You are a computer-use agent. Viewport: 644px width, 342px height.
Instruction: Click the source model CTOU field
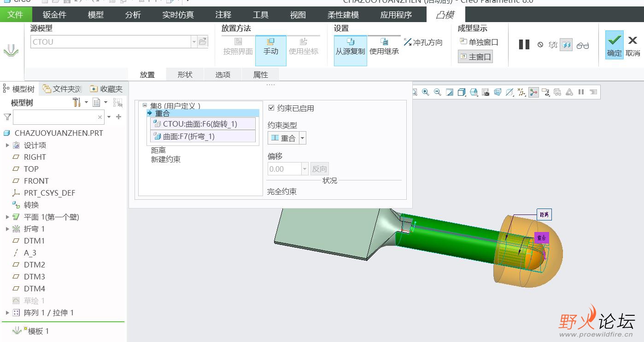click(x=111, y=42)
